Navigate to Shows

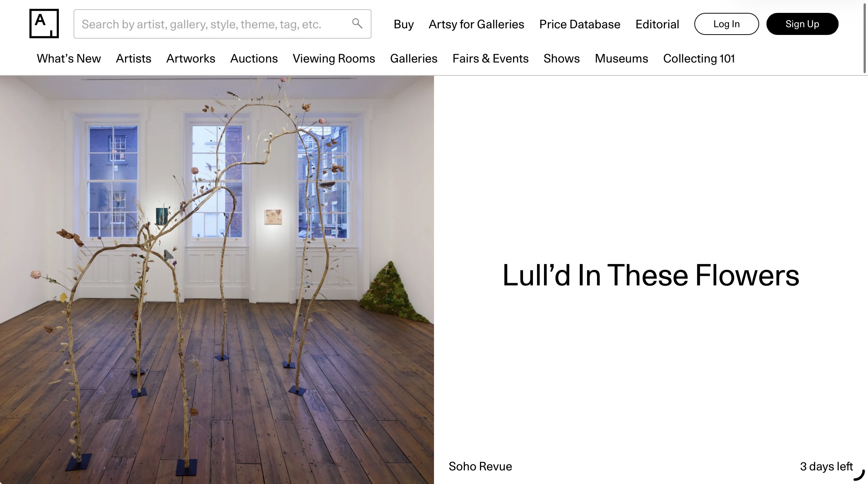pos(562,58)
